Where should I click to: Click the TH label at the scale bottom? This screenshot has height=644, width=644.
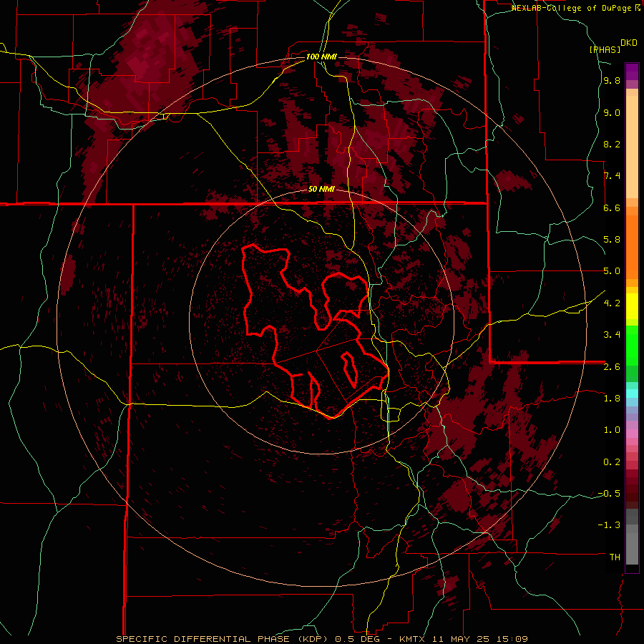[x=615, y=557]
